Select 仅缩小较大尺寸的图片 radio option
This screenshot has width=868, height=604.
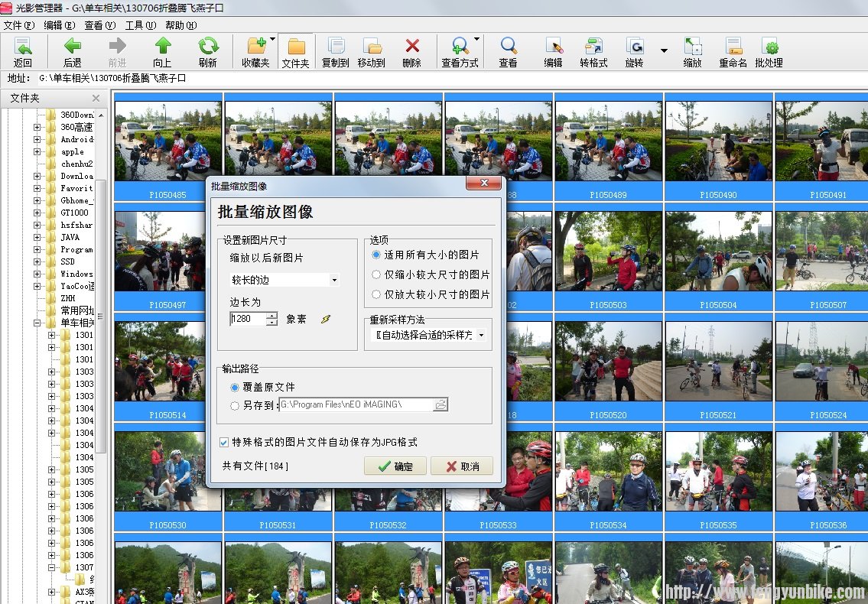click(x=376, y=274)
